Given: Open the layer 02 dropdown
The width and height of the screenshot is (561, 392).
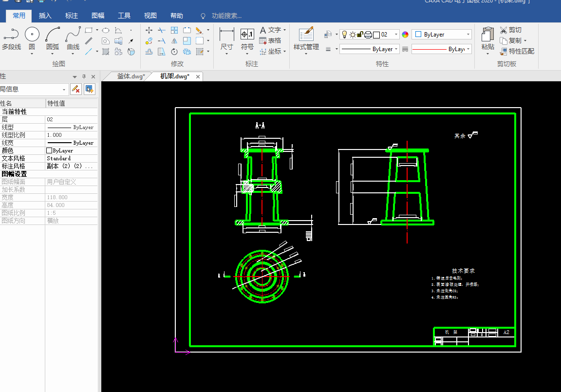Looking at the screenshot, I should 396,35.
